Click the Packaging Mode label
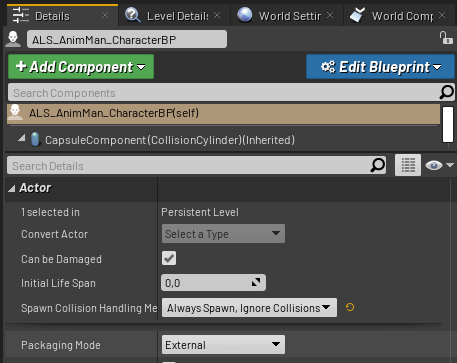The height and width of the screenshot is (363, 457). coord(61,345)
